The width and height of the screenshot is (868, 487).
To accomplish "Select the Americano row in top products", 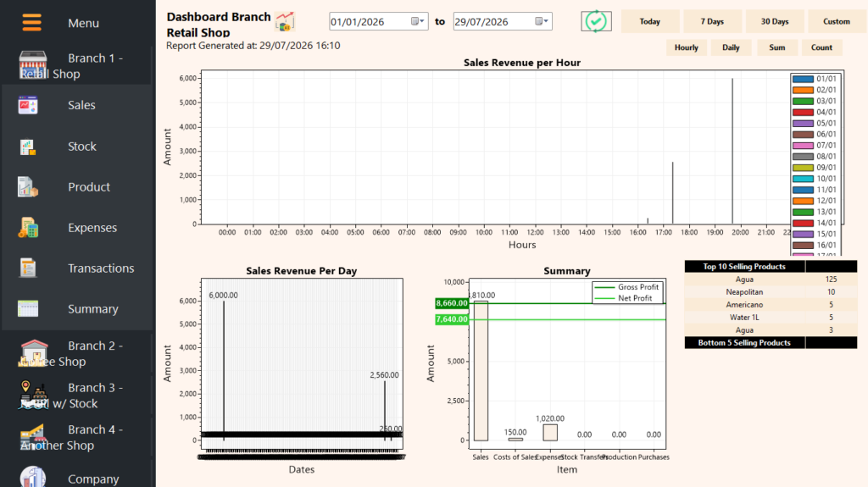I will point(771,305).
